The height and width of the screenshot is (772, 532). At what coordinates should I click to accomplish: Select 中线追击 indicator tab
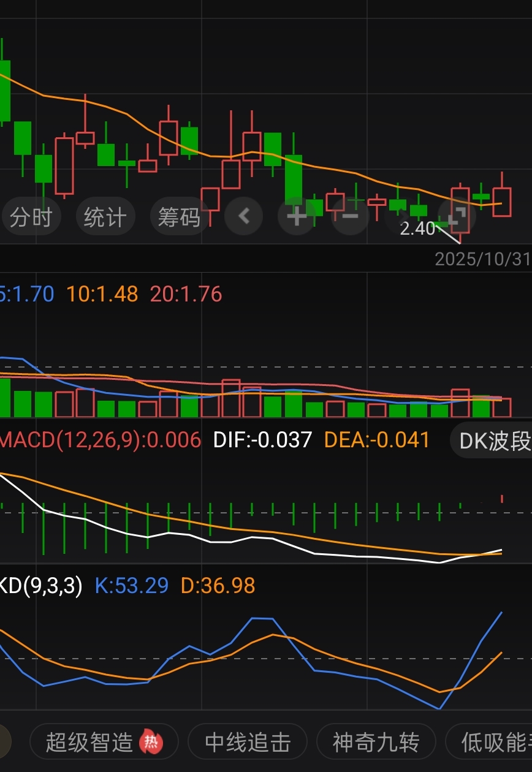coord(248,743)
